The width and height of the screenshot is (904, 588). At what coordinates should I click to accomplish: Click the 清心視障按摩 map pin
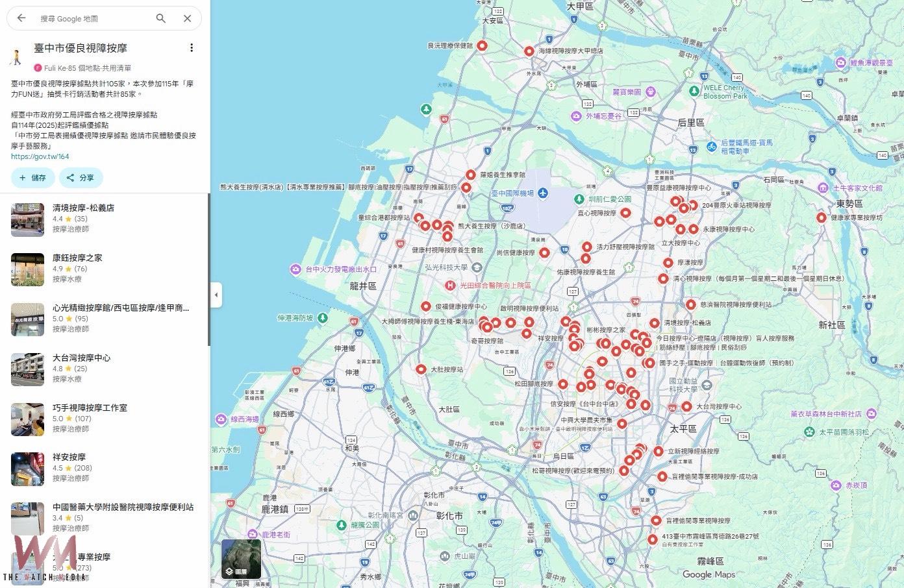click(x=663, y=278)
